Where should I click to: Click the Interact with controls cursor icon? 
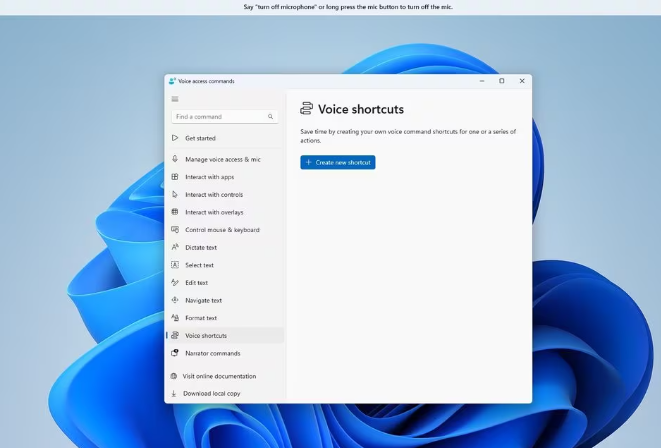coord(175,195)
